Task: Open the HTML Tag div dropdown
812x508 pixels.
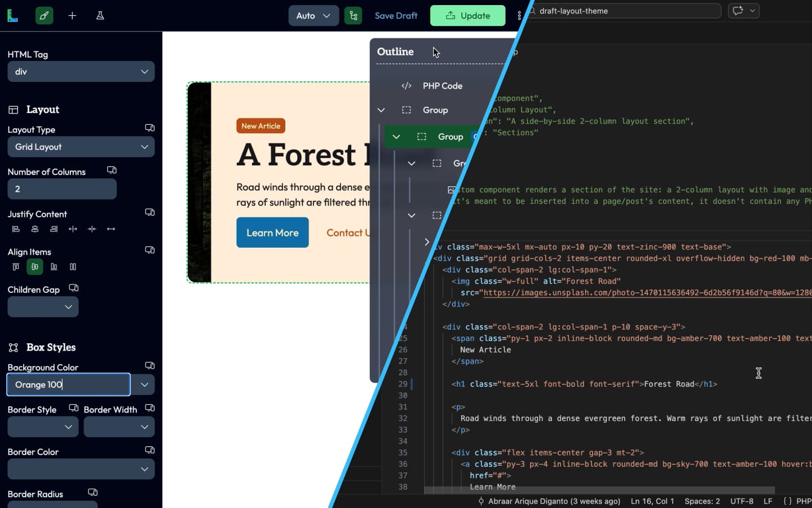Action: click(x=81, y=72)
